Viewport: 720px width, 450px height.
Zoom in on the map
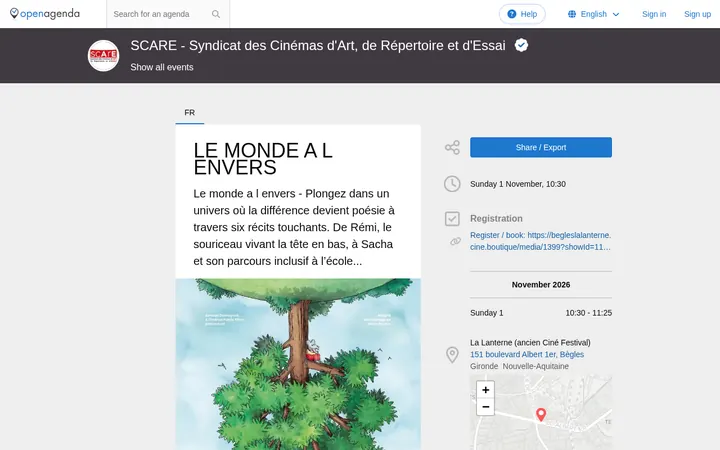[485, 390]
